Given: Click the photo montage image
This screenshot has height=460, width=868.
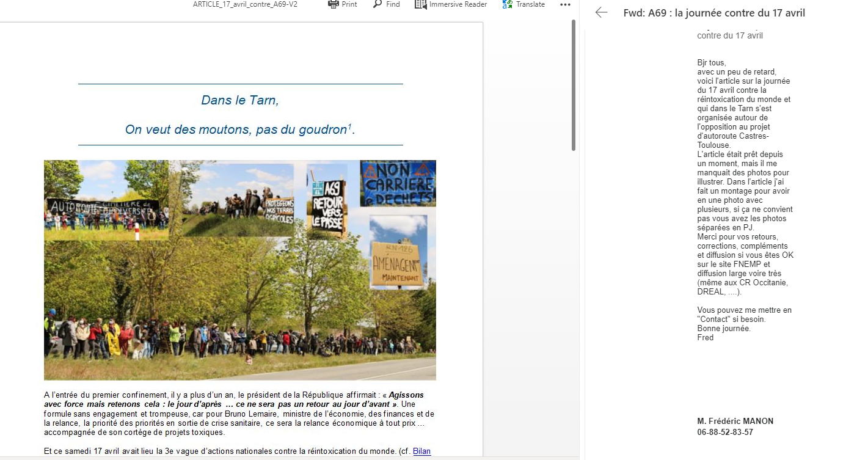Looking at the screenshot, I should pos(240,270).
